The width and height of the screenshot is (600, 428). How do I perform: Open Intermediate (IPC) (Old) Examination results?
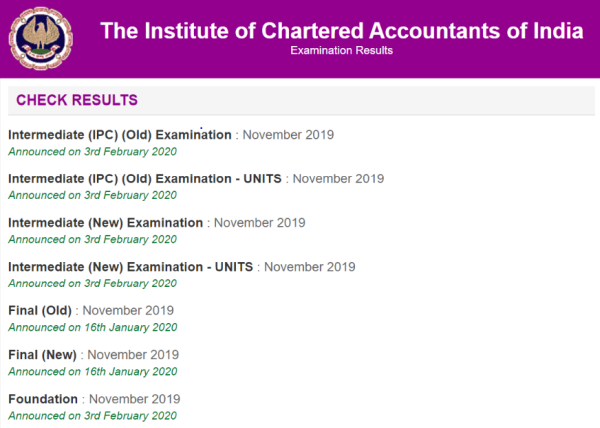tap(120, 134)
